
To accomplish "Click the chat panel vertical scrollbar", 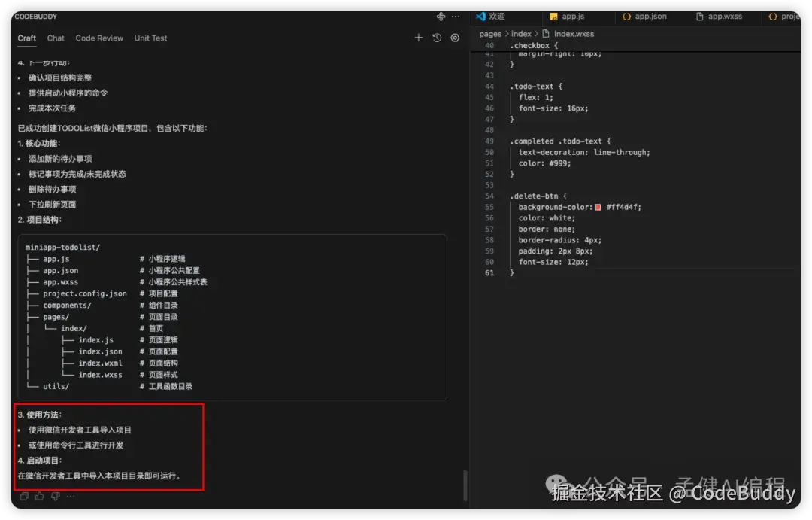I will coord(465,485).
